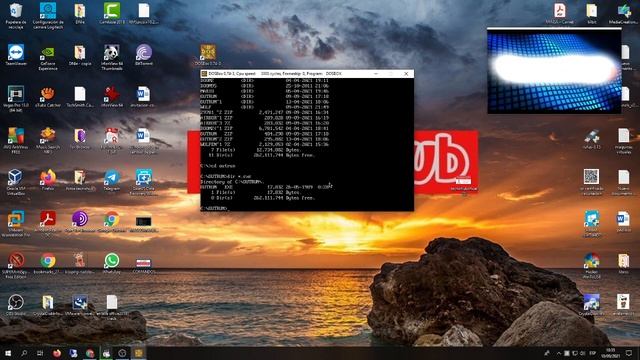640x360 pixels.
Task: Launch BitTorrent from the desktop
Action: pos(144,53)
